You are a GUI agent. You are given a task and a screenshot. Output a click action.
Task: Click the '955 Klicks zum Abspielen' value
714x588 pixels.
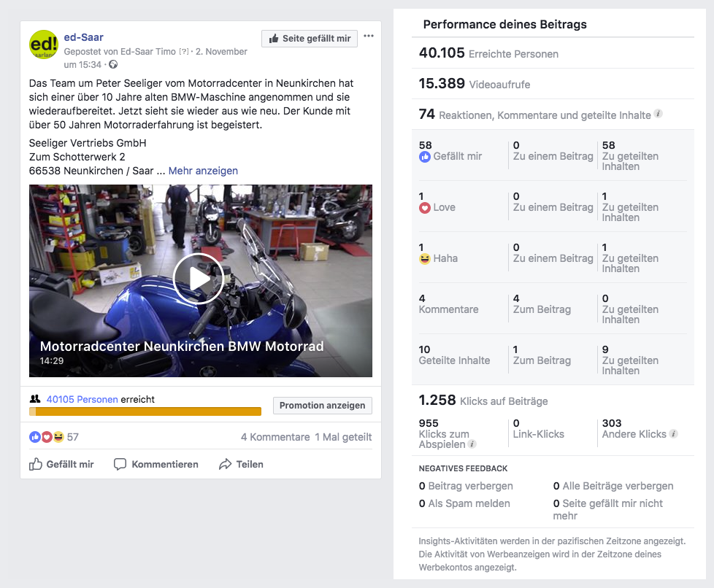(x=448, y=434)
